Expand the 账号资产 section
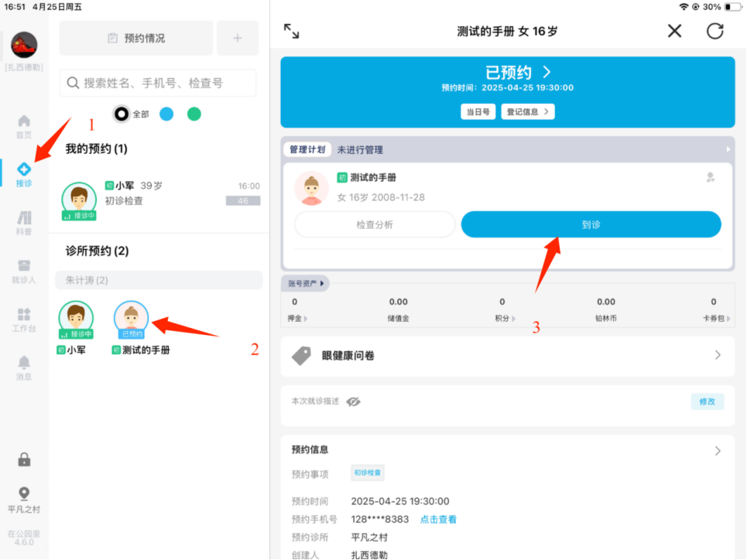This screenshot has width=747, height=560. click(x=307, y=283)
